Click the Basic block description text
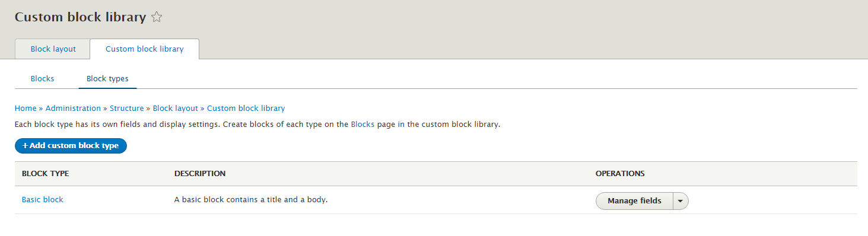This screenshot has height=236, width=868. click(251, 200)
